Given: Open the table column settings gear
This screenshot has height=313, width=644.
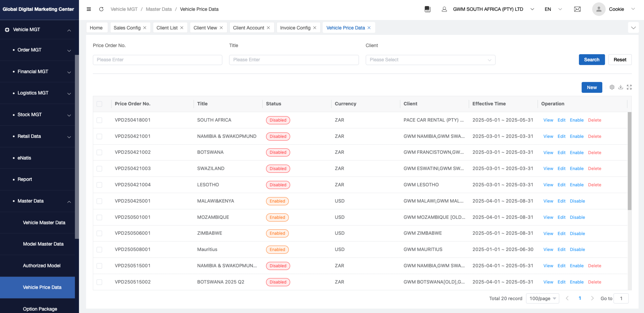Looking at the screenshot, I should pos(612,87).
